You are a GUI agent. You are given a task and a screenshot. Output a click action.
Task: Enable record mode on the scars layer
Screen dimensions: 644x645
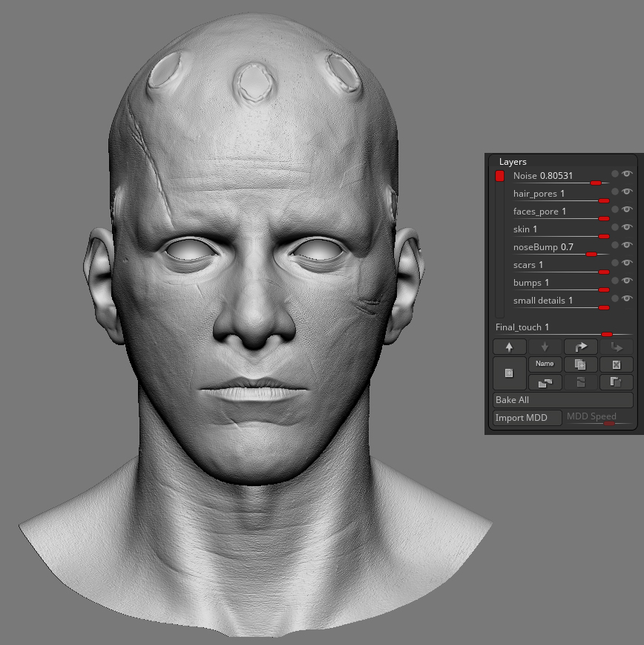coord(614,263)
